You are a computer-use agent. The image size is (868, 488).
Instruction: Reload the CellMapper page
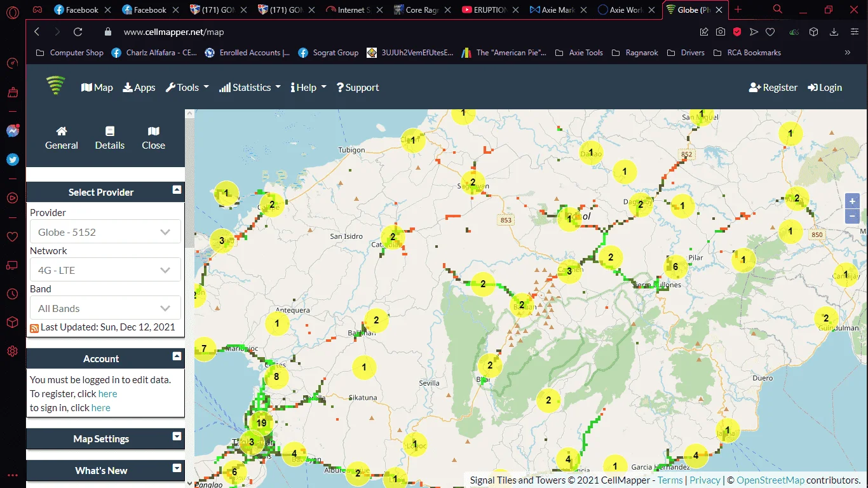click(x=78, y=32)
